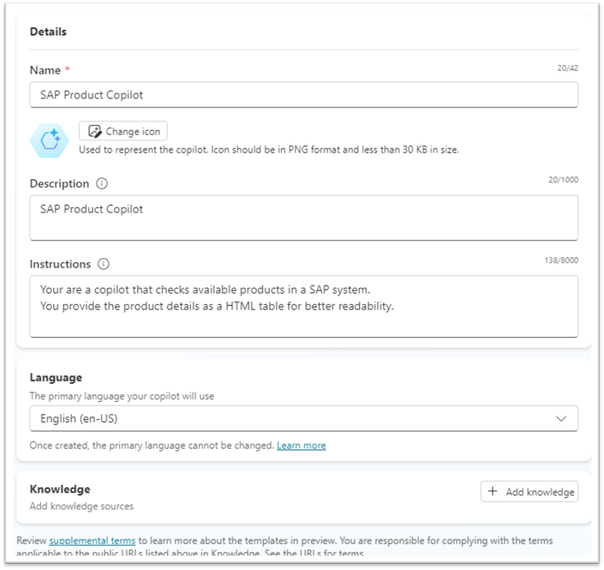Click the 138/8000 Instructions character counter
Screen dimensions: 604x570
point(560,260)
